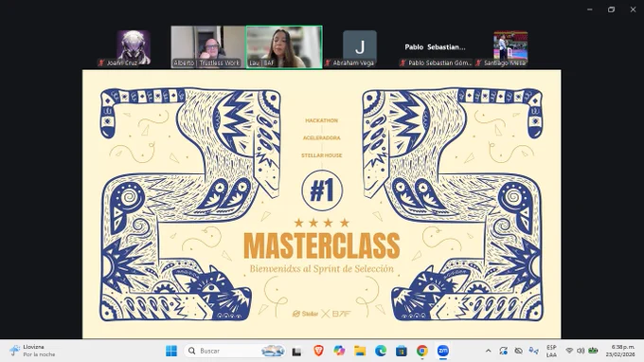Screen dimensions: 644x362
Task: Click the Stellar logo on slide
Action: pos(305,314)
